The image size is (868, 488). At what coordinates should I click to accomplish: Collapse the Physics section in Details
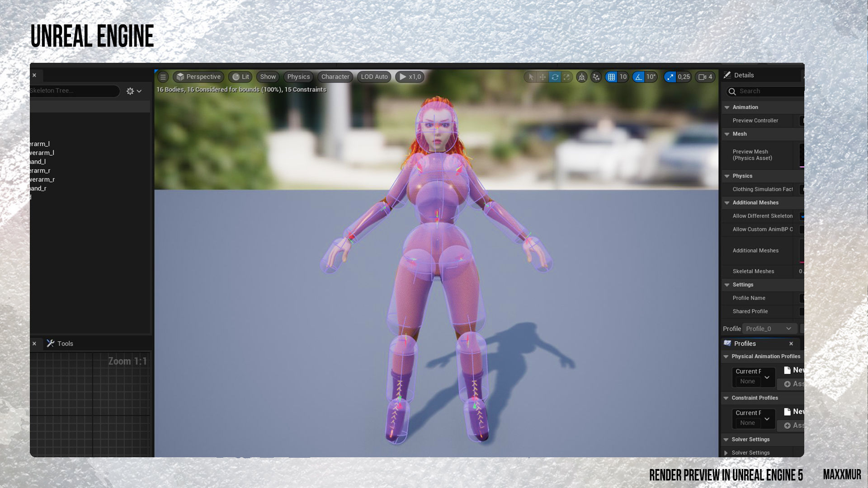pyautogui.click(x=727, y=176)
